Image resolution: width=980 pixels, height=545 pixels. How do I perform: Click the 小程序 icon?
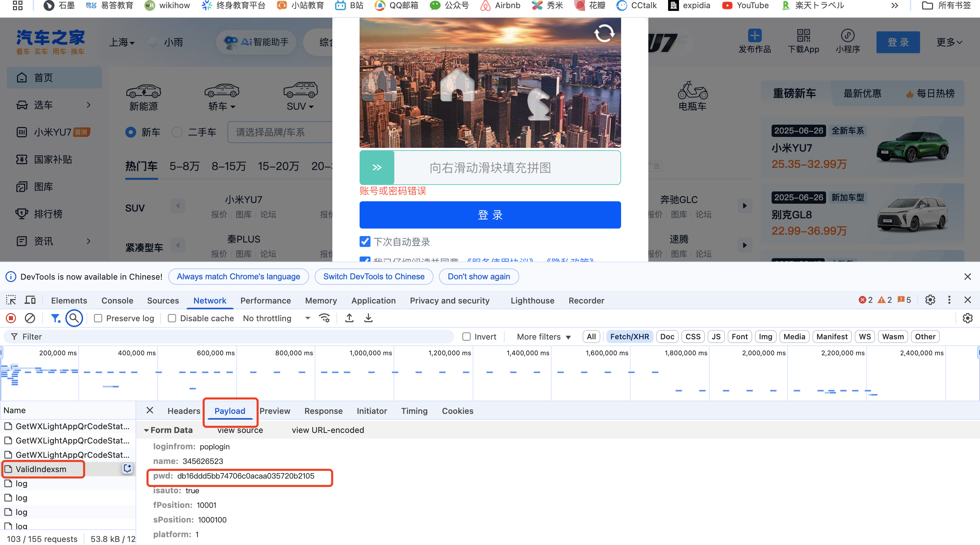tap(848, 35)
